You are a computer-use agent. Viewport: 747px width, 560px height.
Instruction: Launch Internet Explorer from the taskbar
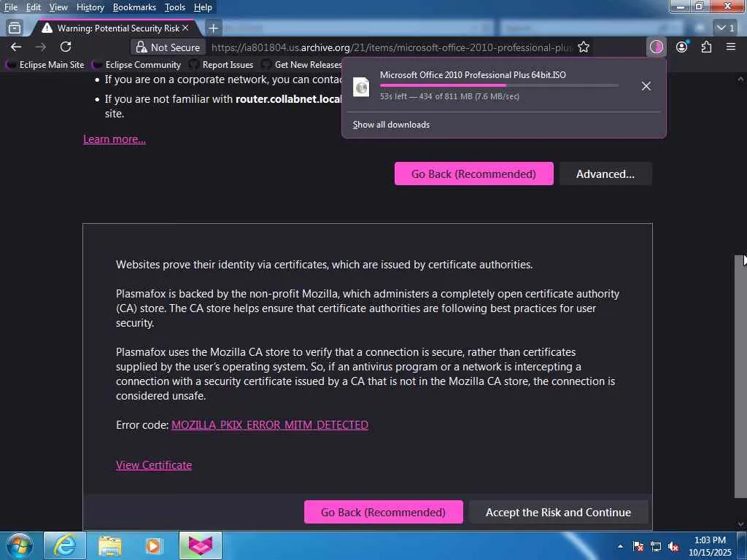pos(65,545)
